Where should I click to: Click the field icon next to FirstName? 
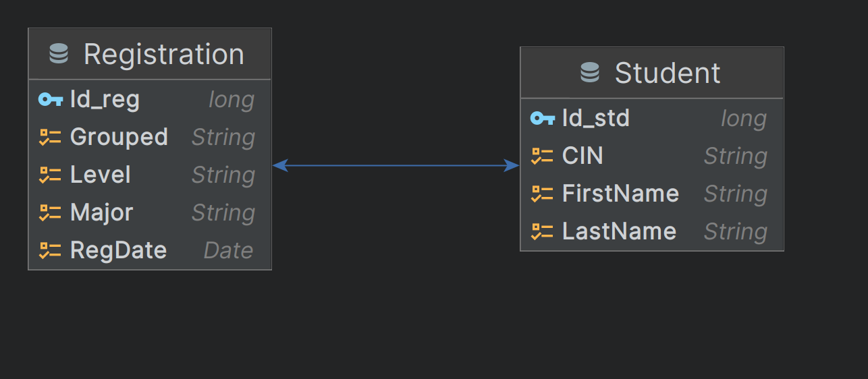543,194
